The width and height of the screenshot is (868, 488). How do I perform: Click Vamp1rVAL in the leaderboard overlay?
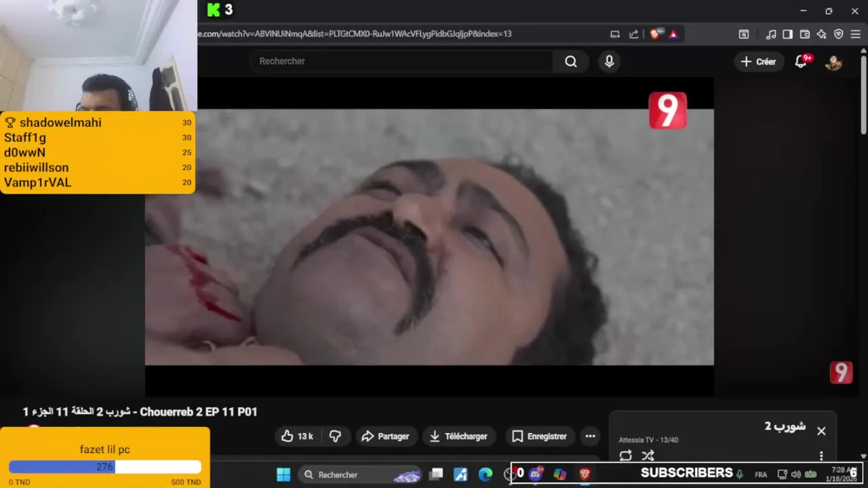pos(37,182)
